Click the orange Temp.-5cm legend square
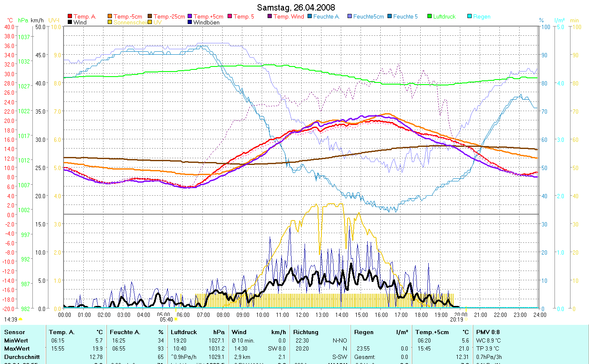 click(x=110, y=17)
